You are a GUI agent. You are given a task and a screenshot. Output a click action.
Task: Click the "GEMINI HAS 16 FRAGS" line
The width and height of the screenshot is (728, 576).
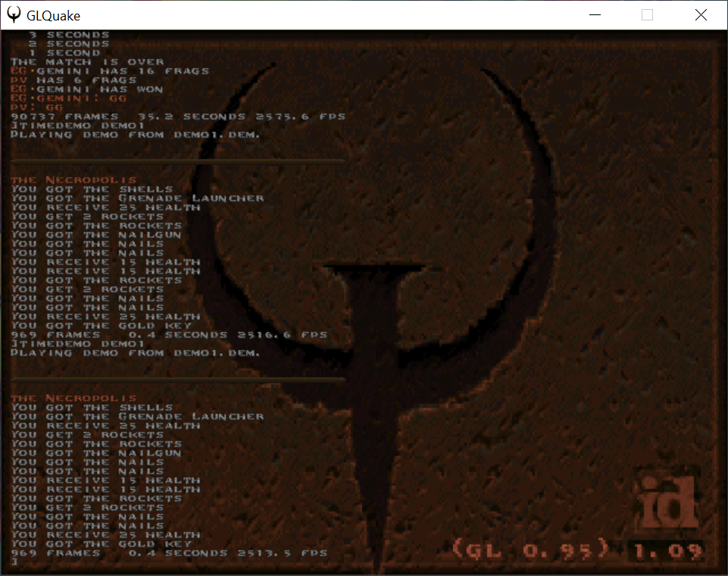110,71
